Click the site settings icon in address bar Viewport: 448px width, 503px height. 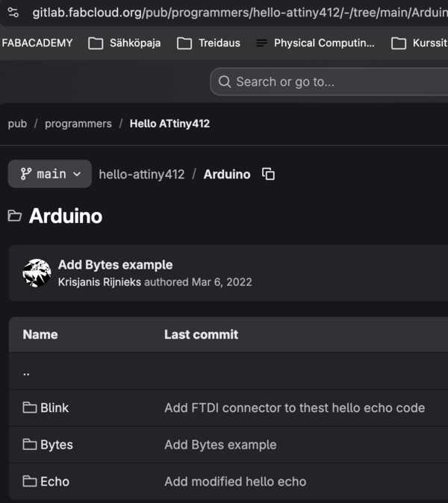pos(13,13)
